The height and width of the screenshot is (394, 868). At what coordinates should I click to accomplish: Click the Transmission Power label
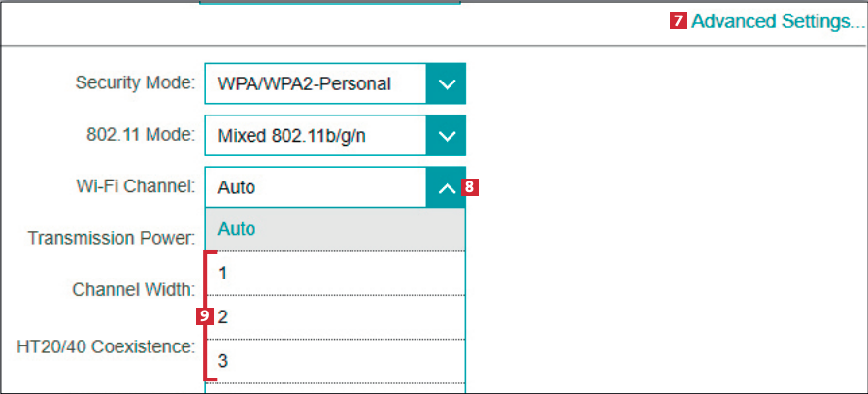(113, 237)
